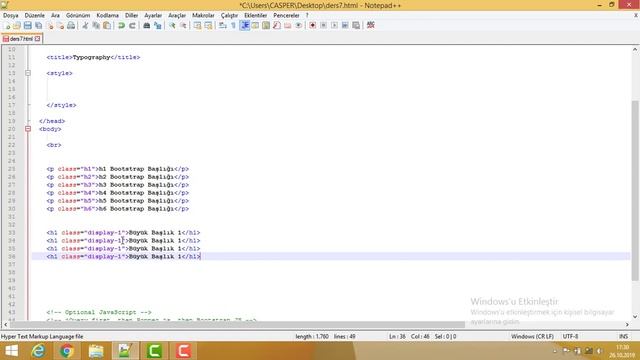
Task: Click the h6 Bootstrap Başlığı code line
Action: pos(118,209)
